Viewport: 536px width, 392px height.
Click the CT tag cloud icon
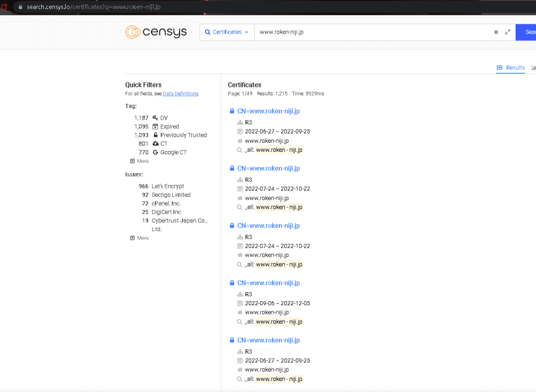point(155,143)
